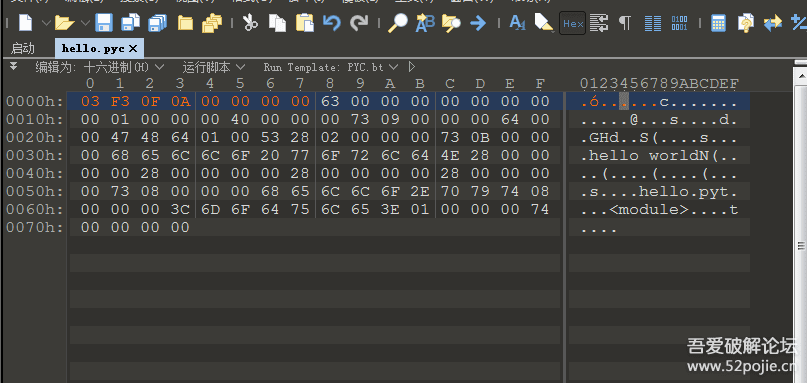Cut selection with the scissors icon
The image size is (807, 383).
250,23
